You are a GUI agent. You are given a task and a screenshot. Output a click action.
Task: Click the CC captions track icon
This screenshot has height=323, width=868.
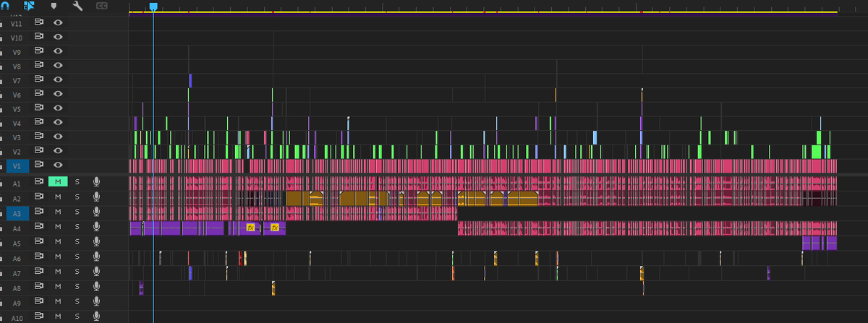click(x=101, y=6)
